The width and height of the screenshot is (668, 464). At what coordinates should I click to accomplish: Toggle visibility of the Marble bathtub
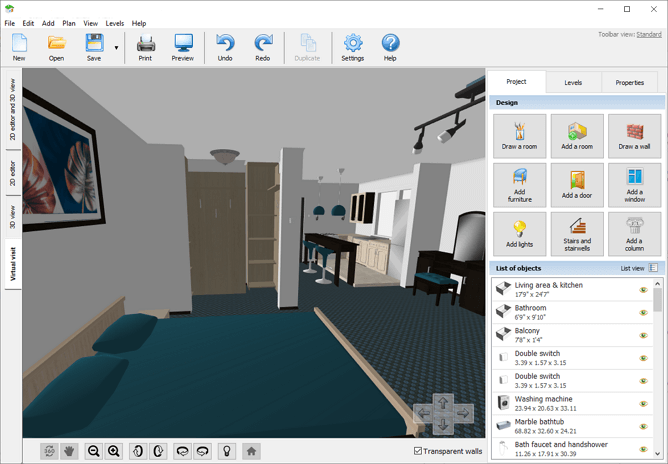(x=643, y=426)
